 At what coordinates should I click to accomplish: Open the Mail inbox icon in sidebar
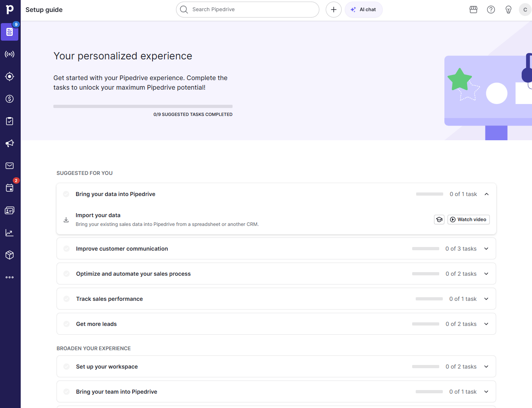tap(10, 166)
